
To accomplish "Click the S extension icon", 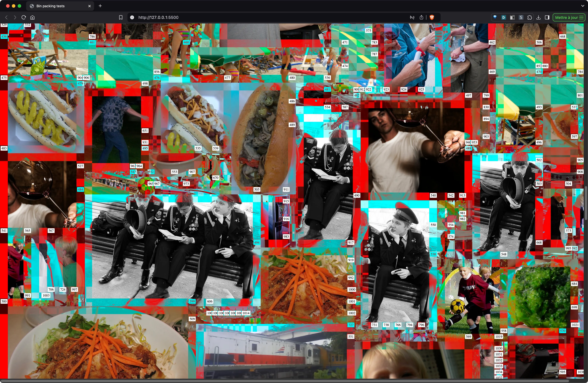I will click(521, 17).
